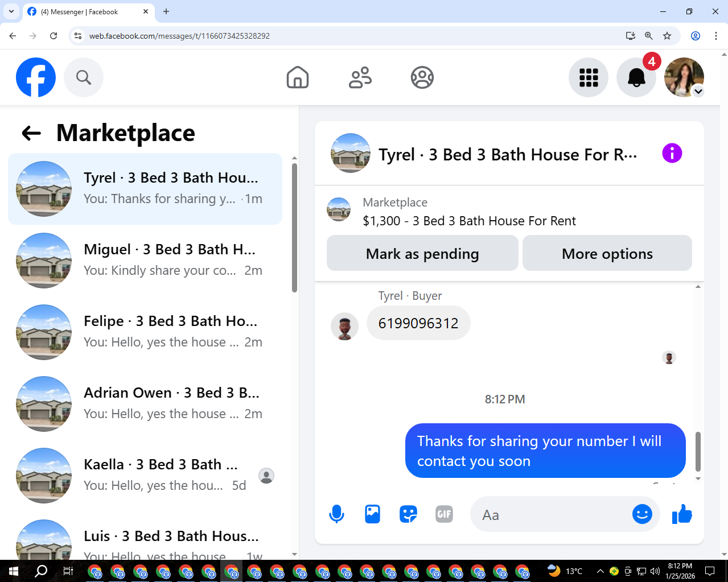Open the Groups icon in top navigation

point(422,77)
